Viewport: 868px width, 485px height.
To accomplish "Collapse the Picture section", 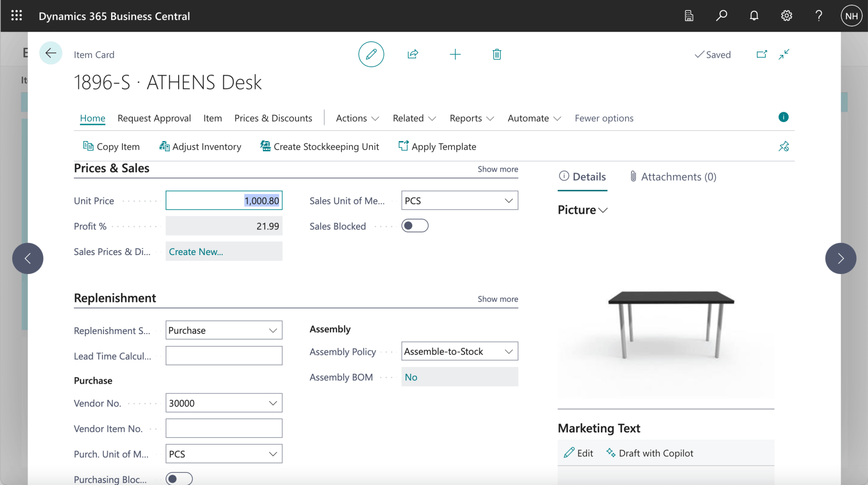I will pyautogui.click(x=582, y=210).
